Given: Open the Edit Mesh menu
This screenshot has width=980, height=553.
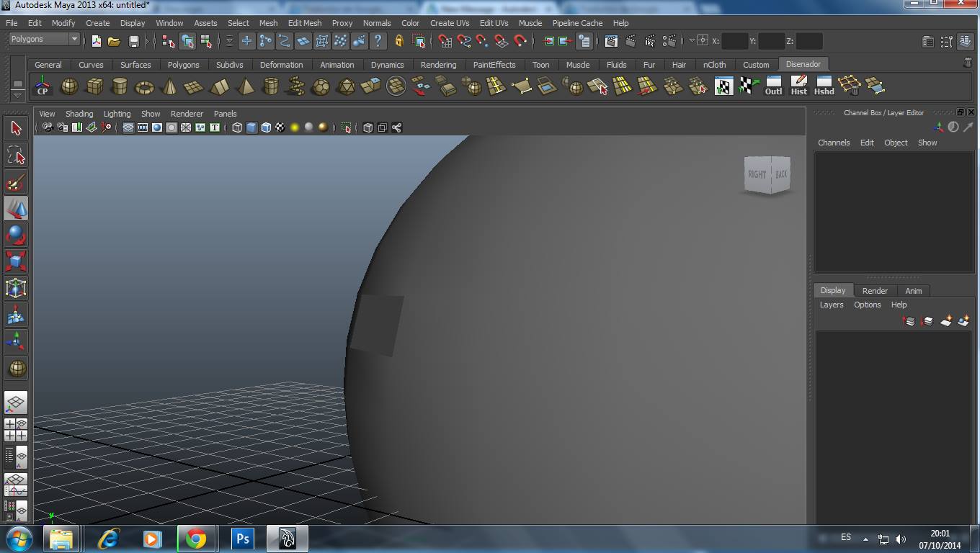Looking at the screenshot, I should [304, 23].
